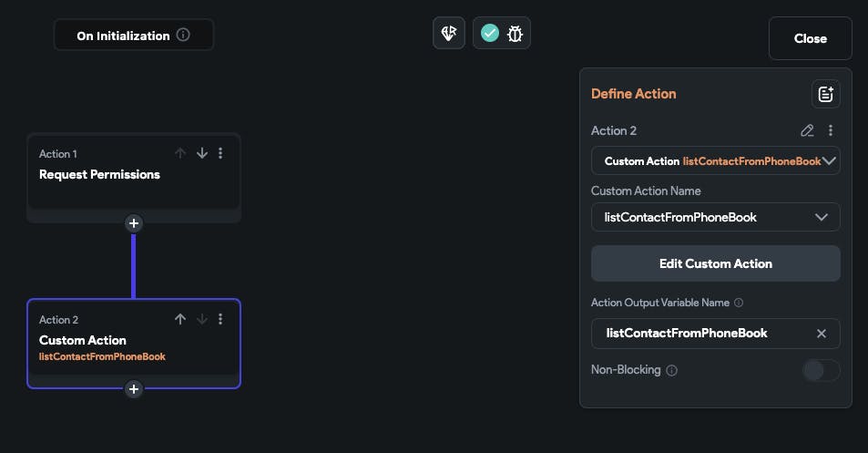Add action below Custom Action card

[134, 389]
